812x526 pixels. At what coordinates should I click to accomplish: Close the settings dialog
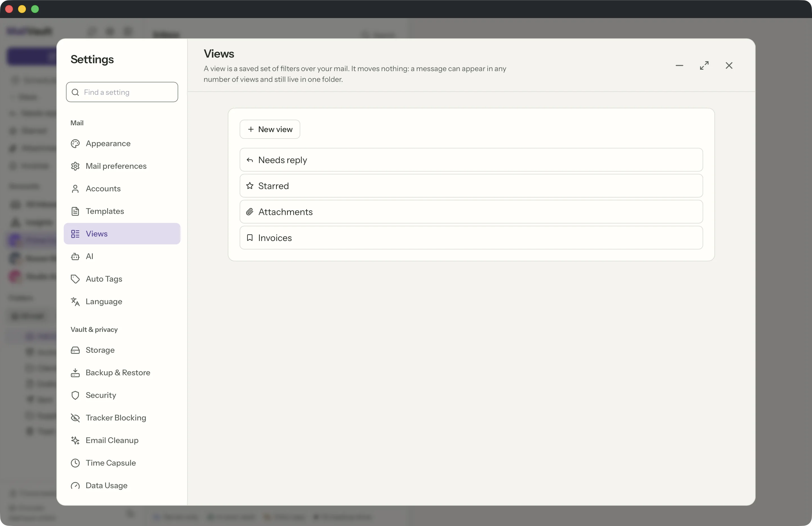(x=729, y=65)
